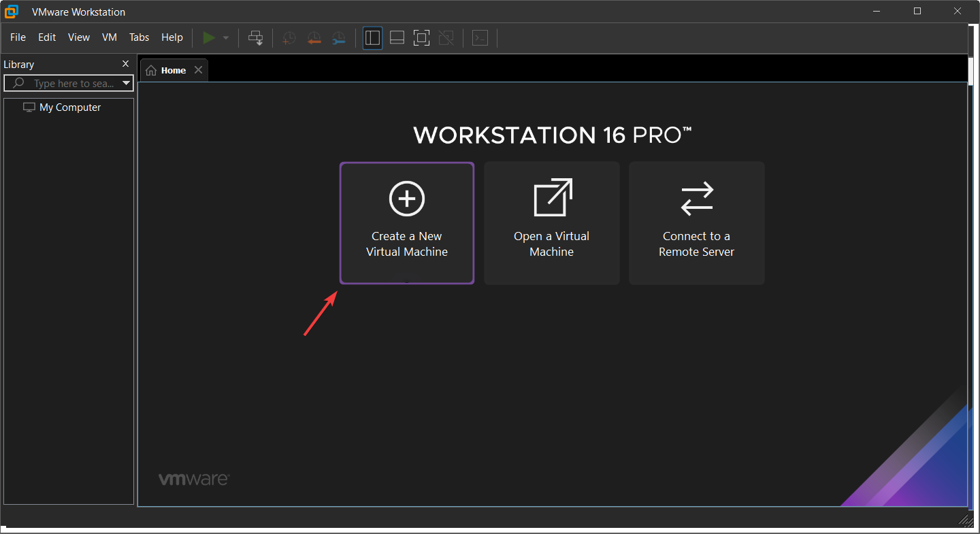This screenshot has height=534, width=980.
Task: Click the green Power On play button
Action: pyautogui.click(x=209, y=38)
